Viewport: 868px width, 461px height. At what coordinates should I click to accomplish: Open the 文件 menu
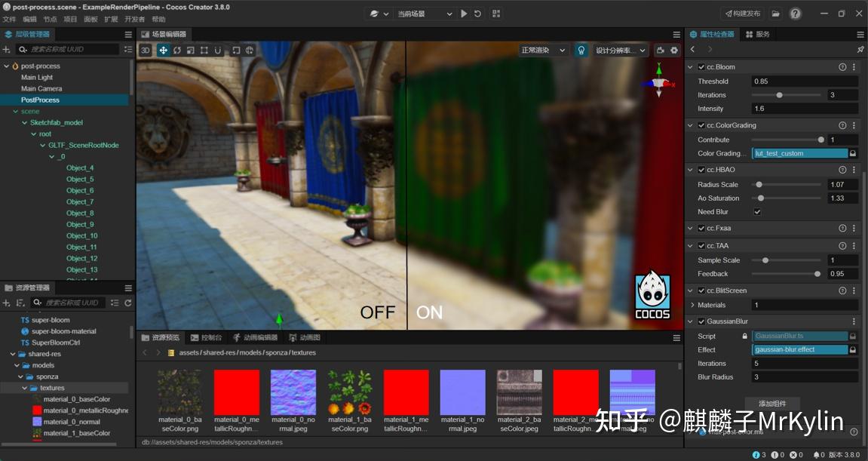pyautogui.click(x=11, y=20)
